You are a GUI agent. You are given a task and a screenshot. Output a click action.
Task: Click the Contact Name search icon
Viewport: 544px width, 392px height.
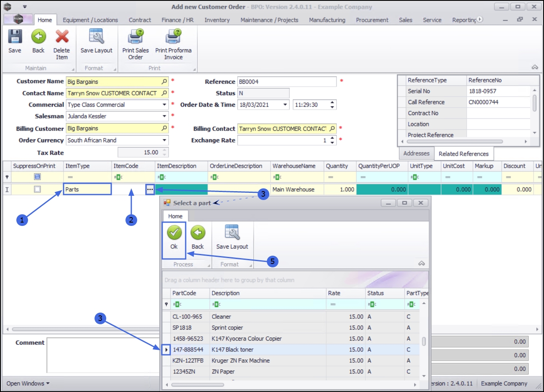coord(164,93)
